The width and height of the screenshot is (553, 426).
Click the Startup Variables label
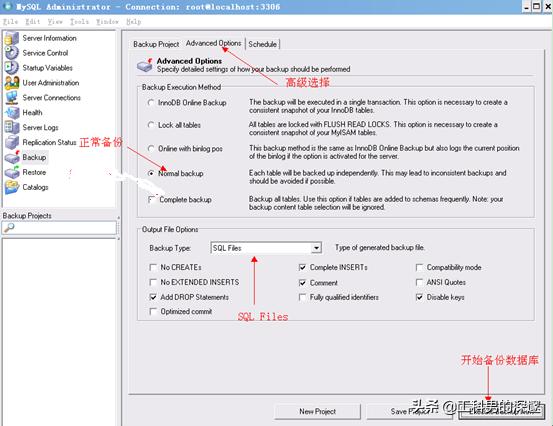[x=48, y=68]
